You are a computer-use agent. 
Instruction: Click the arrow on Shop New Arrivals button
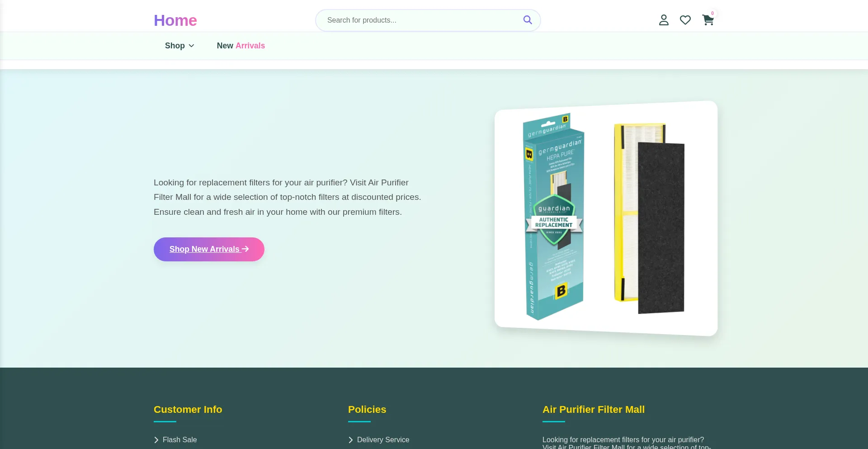[245, 249]
